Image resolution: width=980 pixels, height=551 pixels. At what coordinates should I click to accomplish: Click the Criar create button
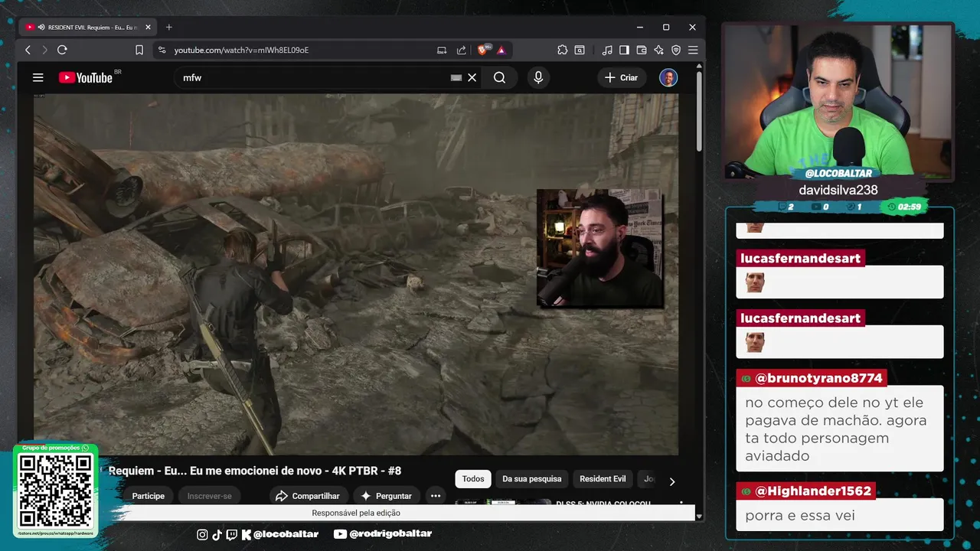coord(621,77)
